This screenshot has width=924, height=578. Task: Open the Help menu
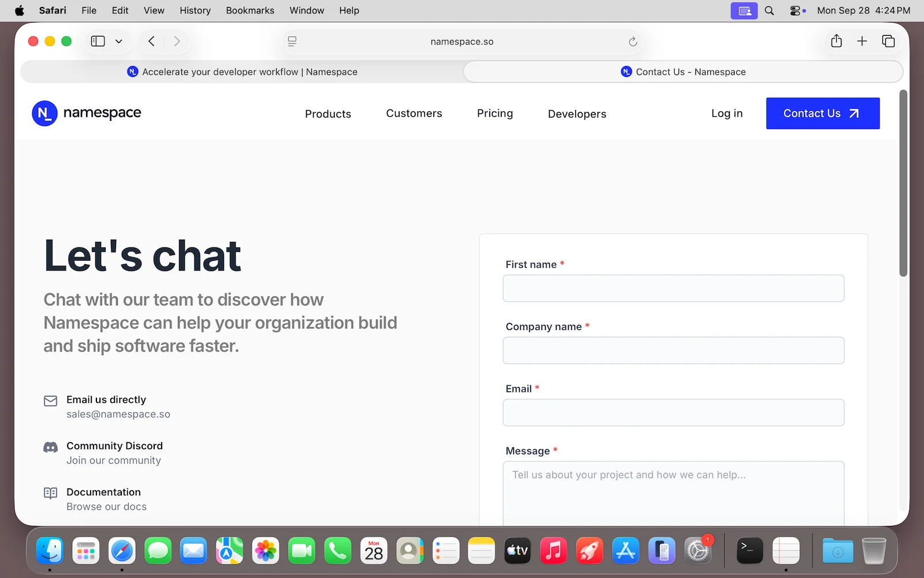[349, 10]
